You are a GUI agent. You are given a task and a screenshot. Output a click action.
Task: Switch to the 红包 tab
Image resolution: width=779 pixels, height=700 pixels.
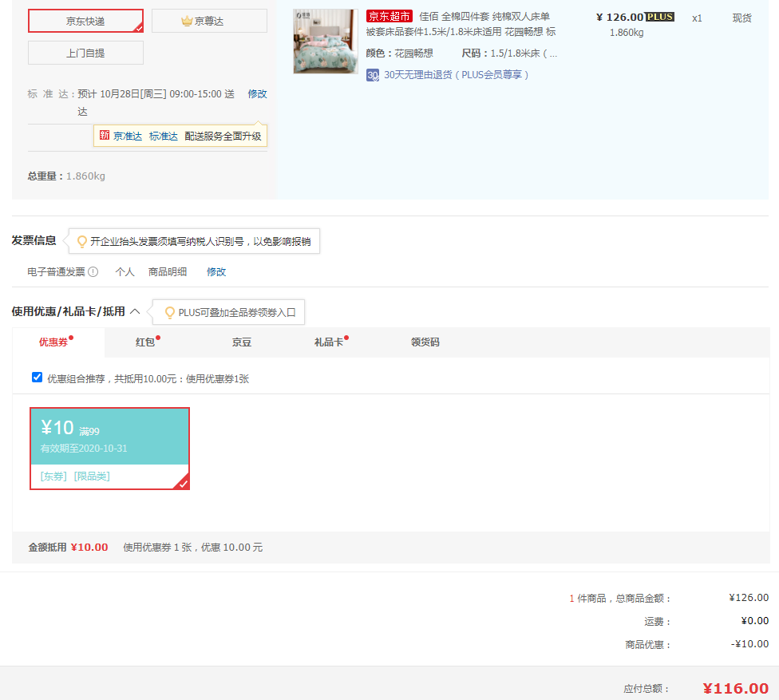point(145,342)
